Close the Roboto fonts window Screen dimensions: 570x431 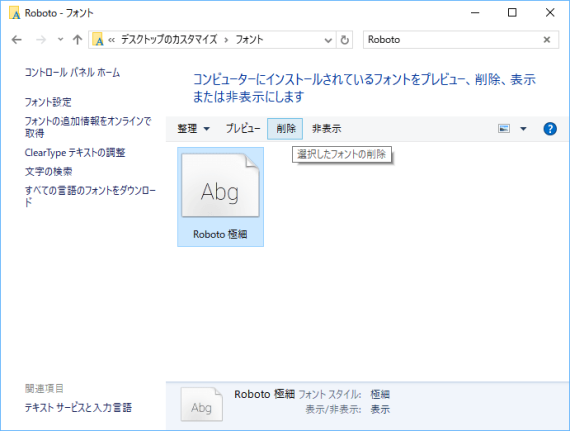550,13
